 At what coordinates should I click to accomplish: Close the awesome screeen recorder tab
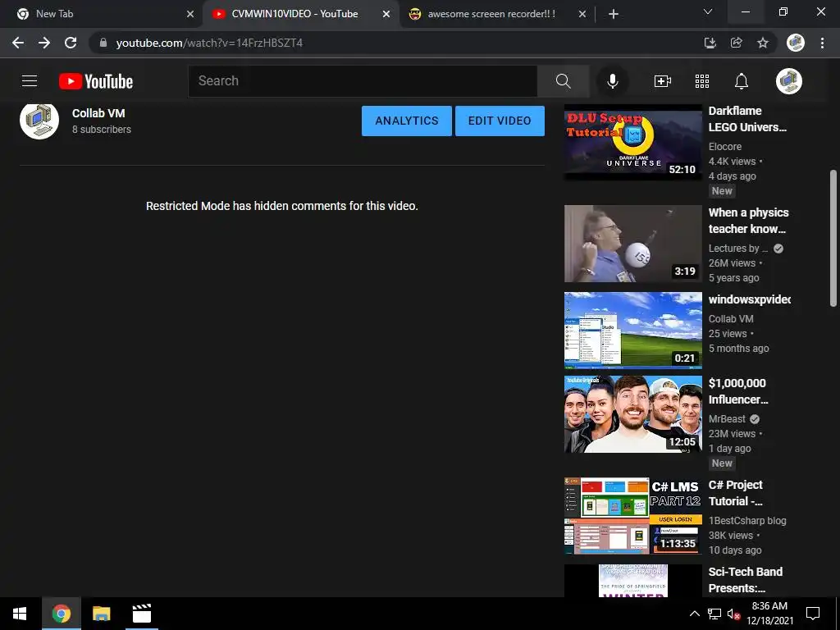pos(582,14)
